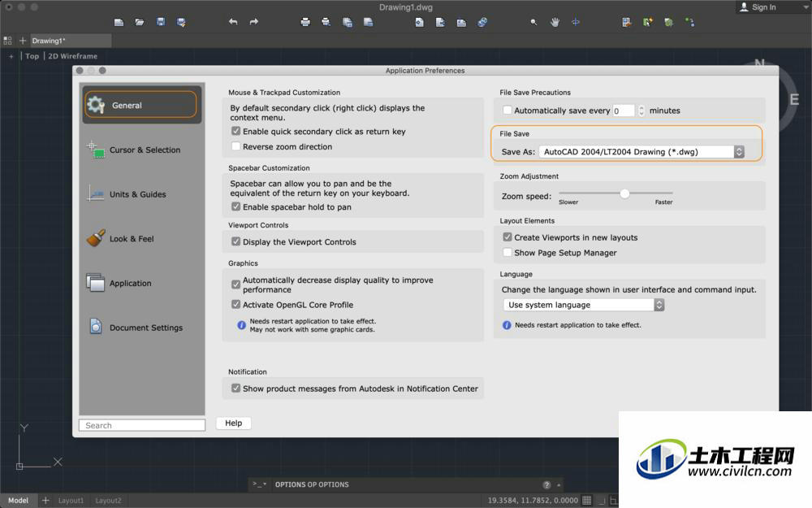812x508 pixels.
Task: Uncheck Activate OpenGL Core Profile
Action: [236, 304]
